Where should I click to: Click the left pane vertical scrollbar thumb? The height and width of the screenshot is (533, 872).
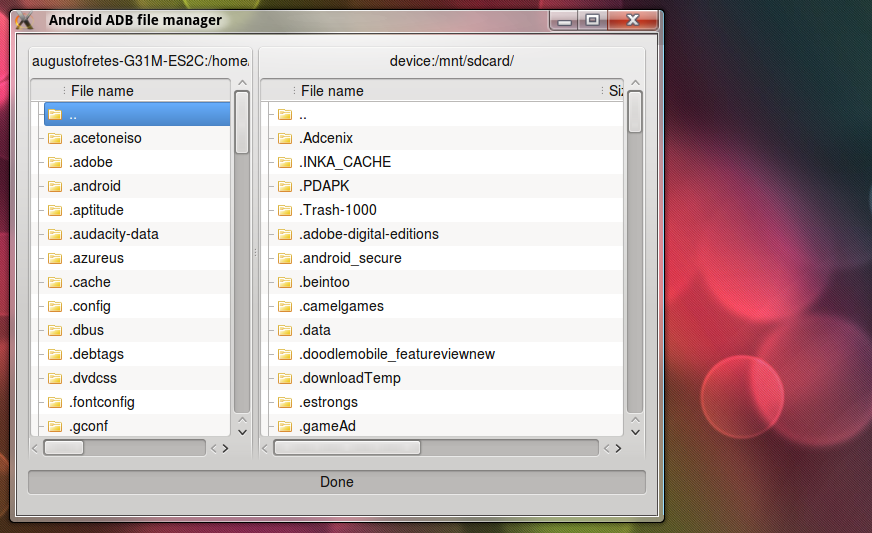tap(241, 122)
